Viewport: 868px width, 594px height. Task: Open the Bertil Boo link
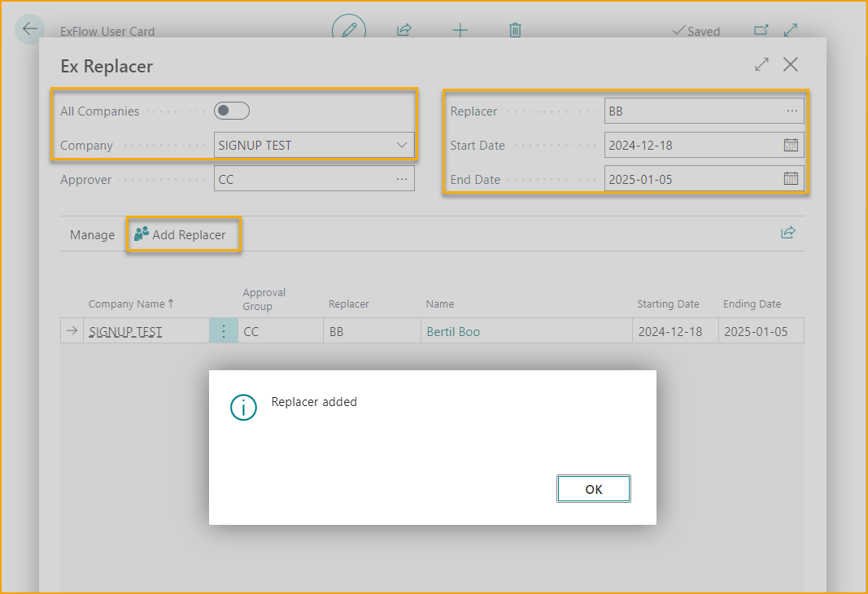point(453,331)
